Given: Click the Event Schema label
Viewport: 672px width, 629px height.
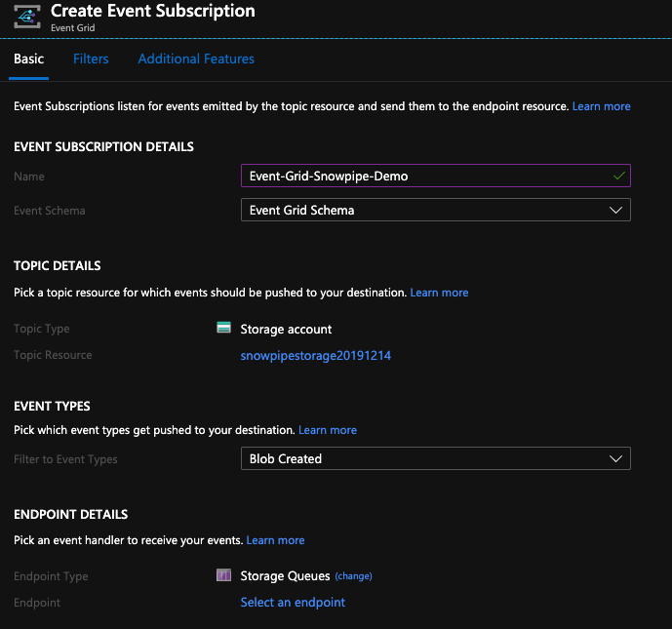Looking at the screenshot, I should click(50, 211).
